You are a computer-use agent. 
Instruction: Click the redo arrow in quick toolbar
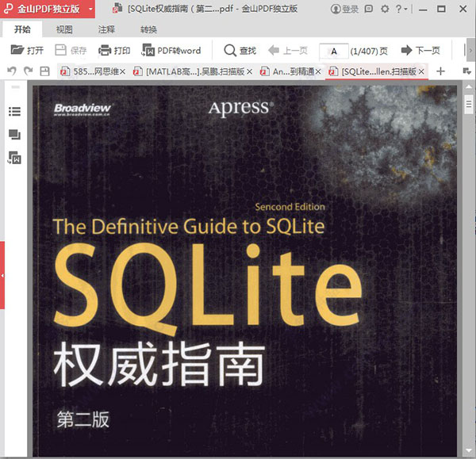pyautogui.click(x=27, y=71)
